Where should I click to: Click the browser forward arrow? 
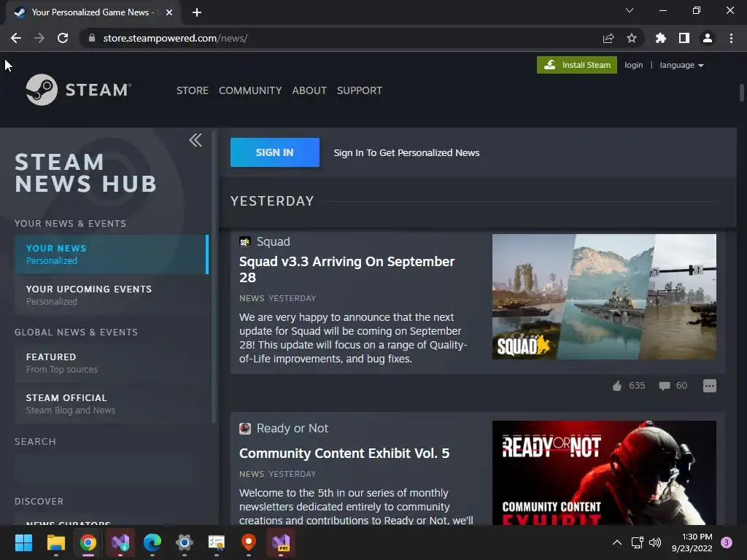[39, 38]
